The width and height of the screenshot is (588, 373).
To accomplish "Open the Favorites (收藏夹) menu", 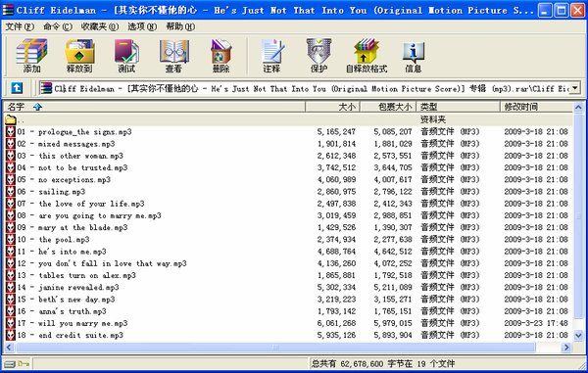I will [x=100, y=26].
